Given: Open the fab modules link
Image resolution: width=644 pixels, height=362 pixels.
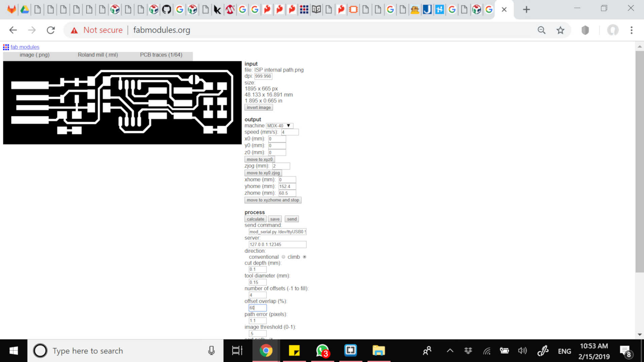Looking at the screenshot, I should tap(25, 47).
